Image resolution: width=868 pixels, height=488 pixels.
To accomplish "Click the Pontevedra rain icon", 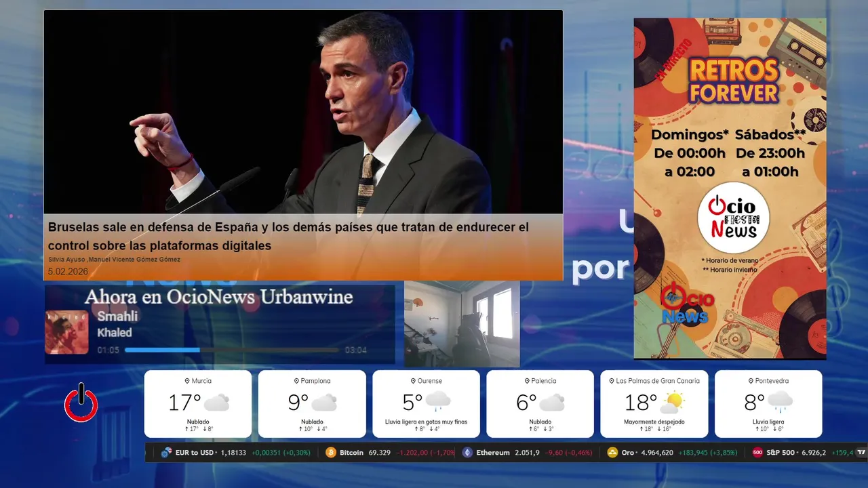I will [780, 401].
